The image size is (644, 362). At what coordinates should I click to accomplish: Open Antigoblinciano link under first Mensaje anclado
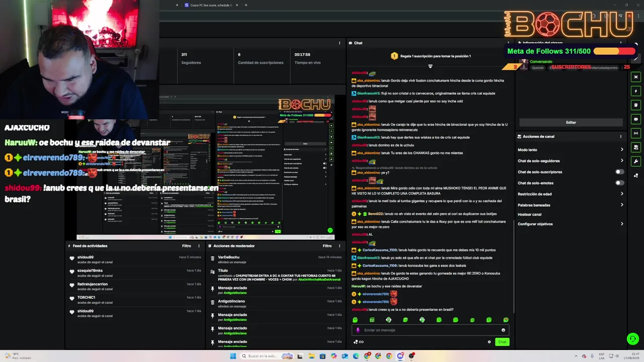234,293
